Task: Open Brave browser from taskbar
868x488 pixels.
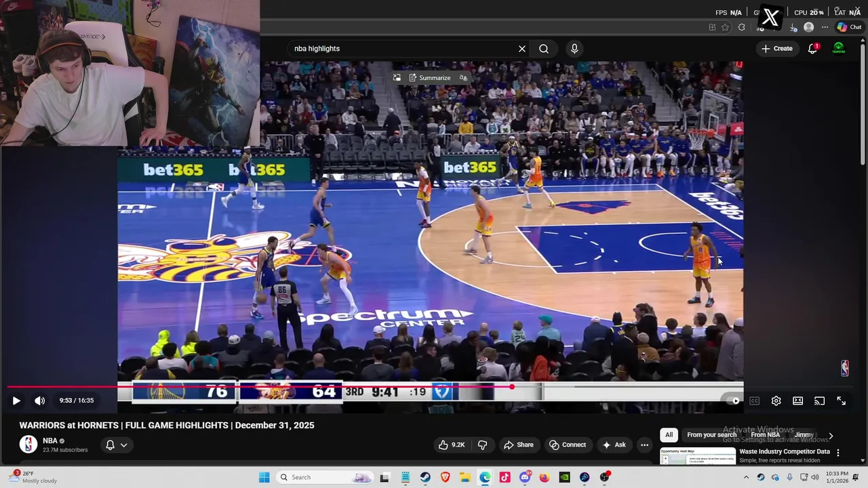Action: (x=446, y=477)
